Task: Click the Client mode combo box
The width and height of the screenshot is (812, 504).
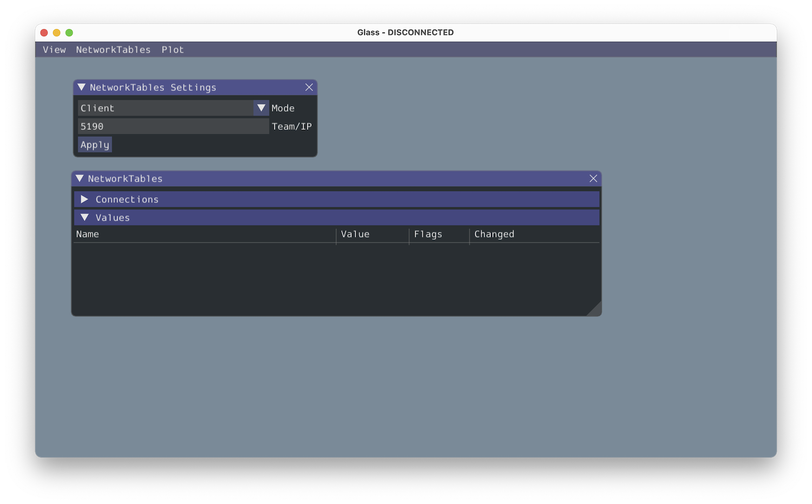Action: tap(166, 108)
